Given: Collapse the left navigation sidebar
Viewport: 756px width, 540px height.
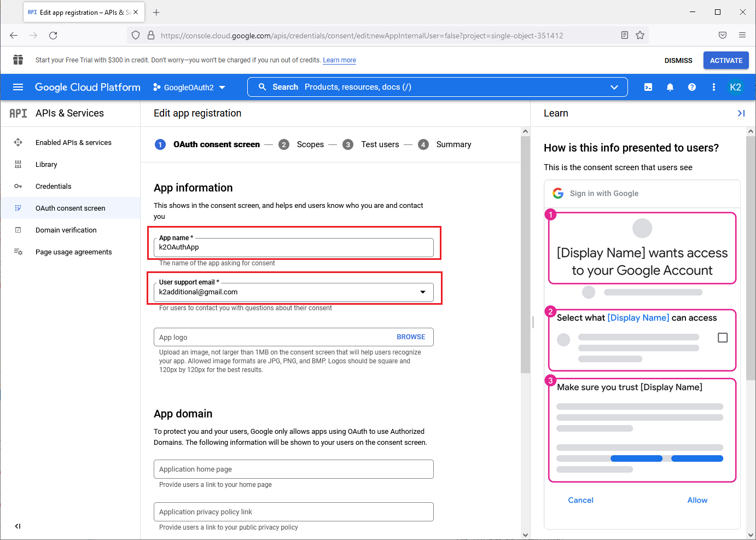Looking at the screenshot, I should 18,526.
